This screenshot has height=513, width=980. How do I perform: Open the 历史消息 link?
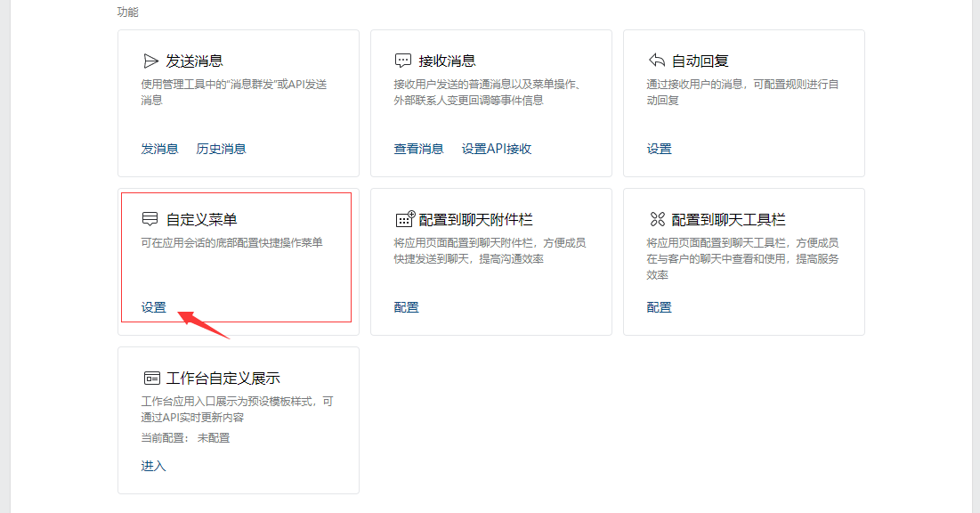[222, 149]
